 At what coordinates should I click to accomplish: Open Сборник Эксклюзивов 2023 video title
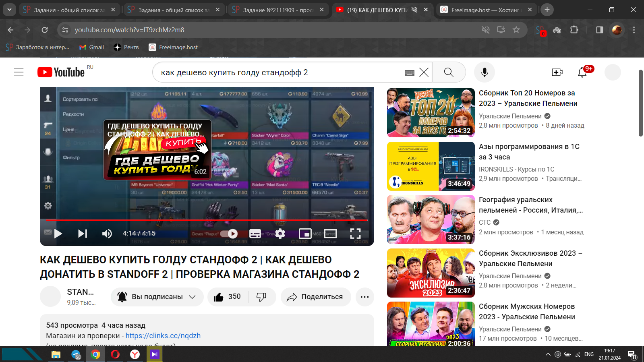pyautogui.click(x=530, y=259)
